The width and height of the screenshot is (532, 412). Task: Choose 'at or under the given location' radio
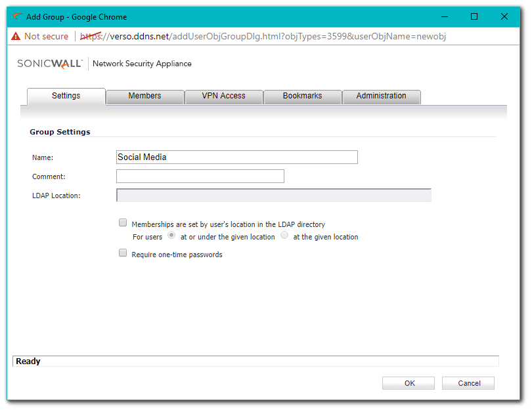171,236
